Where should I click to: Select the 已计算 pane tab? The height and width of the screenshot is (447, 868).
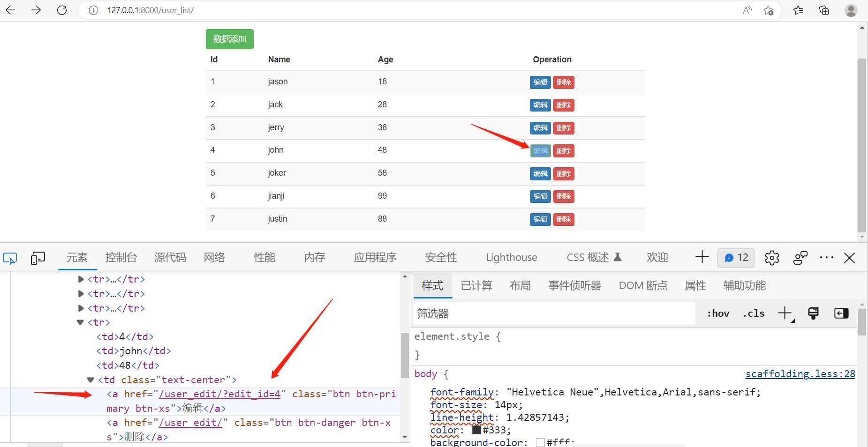(x=476, y=286)
